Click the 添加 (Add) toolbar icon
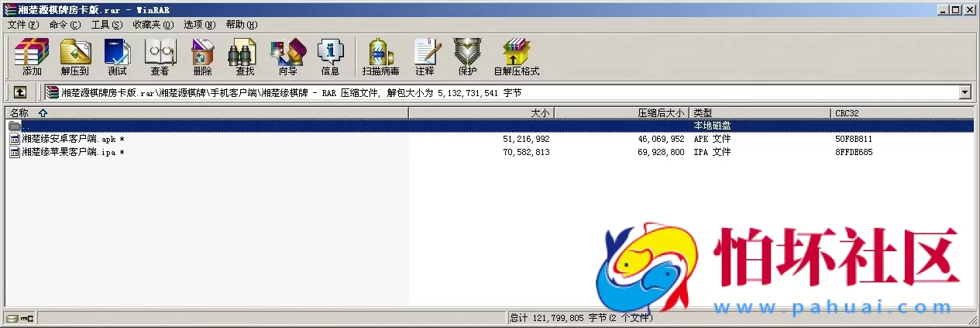980x328 pixels. (32, 57)
